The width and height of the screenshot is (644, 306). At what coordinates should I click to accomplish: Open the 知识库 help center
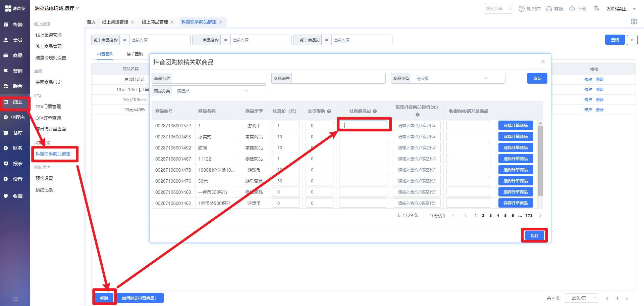[530, 9]
